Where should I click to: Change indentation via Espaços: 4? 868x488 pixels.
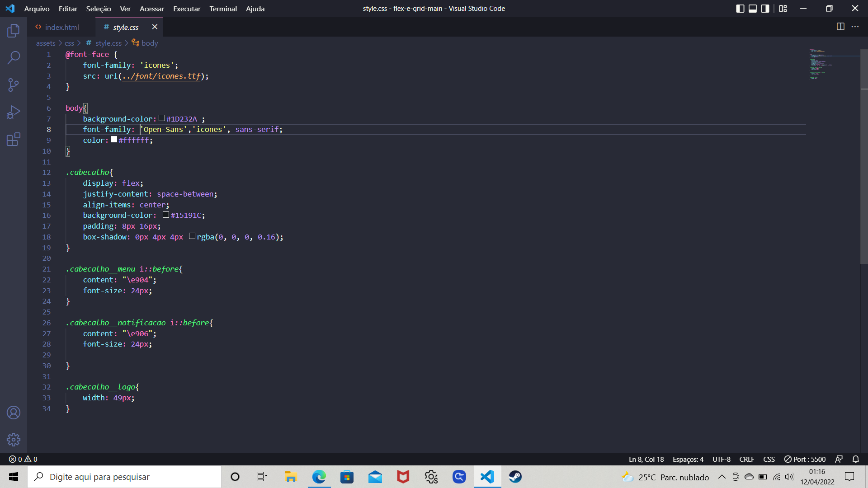pos(688,459)
